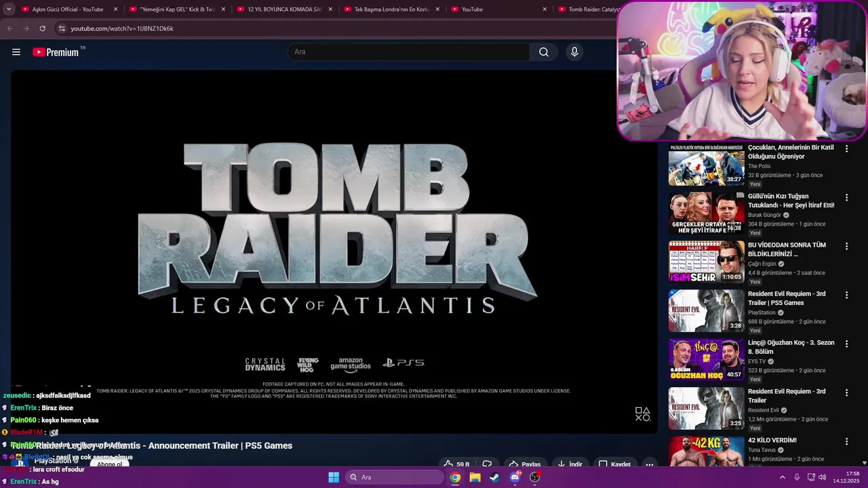Open volume control in system tray
868x488 pixels.
click(x=822, y=477)
